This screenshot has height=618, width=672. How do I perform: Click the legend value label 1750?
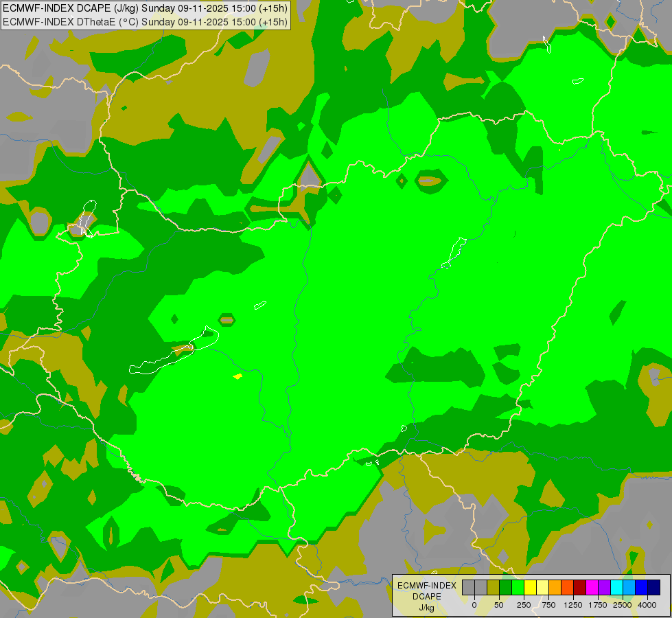[598, 605]
